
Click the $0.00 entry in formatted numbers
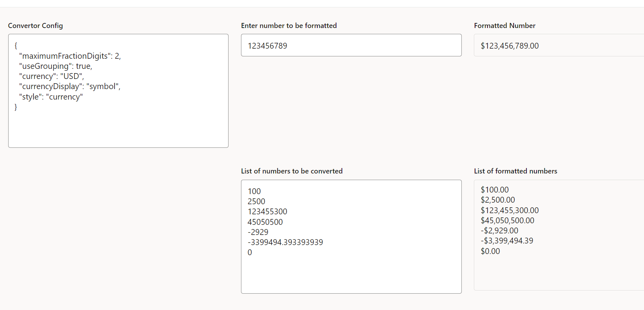pos(490,251)
